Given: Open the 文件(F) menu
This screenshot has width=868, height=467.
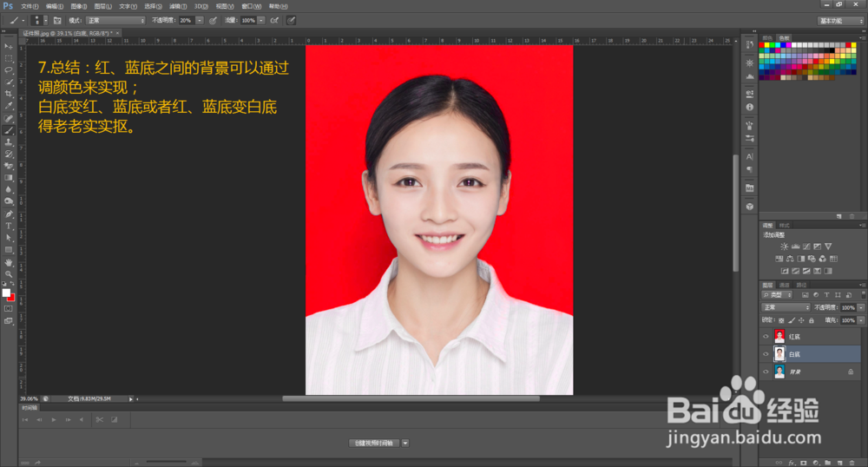Looking at the screenshot, I should 30,6.
